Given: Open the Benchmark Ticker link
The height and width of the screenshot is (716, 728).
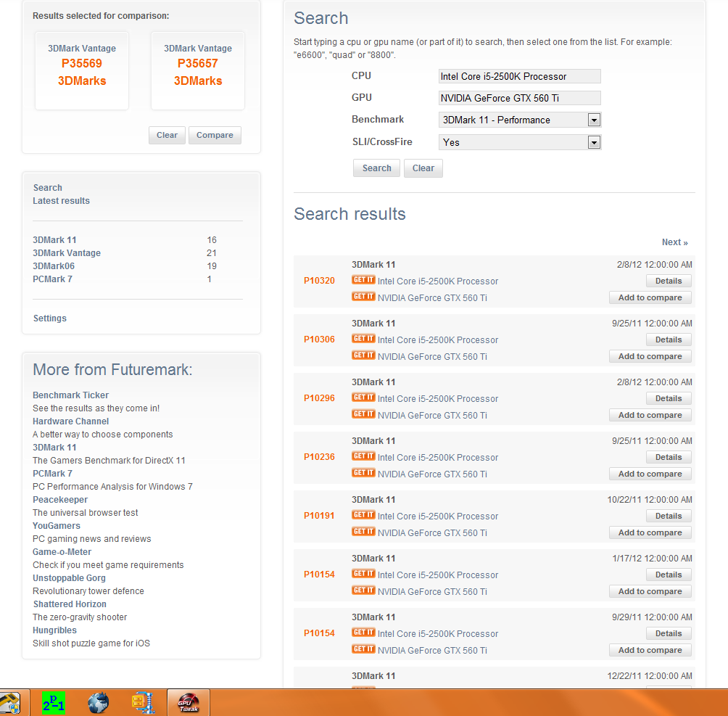Looking at the screenshot, I should pos(70,395).
